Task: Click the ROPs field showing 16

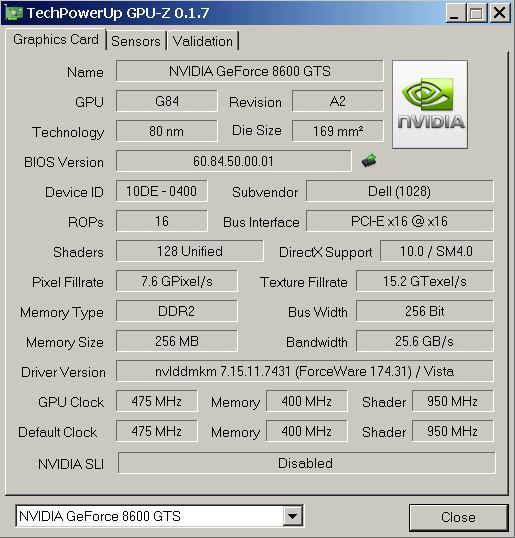Action: 162,221
